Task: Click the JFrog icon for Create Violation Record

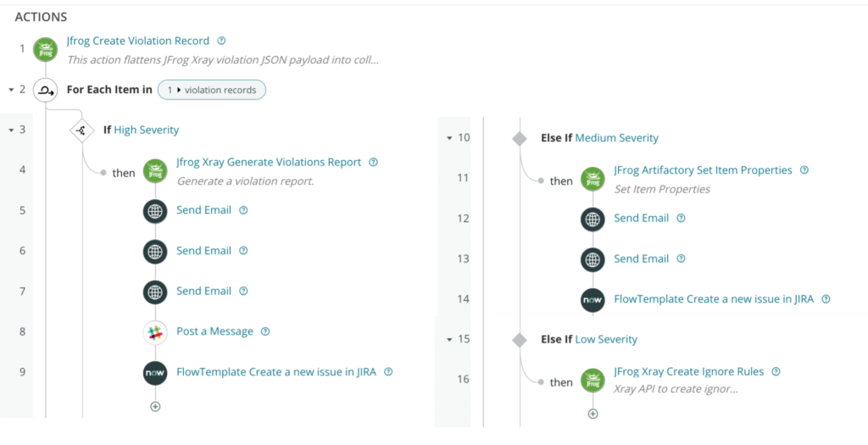Action: 46,49
